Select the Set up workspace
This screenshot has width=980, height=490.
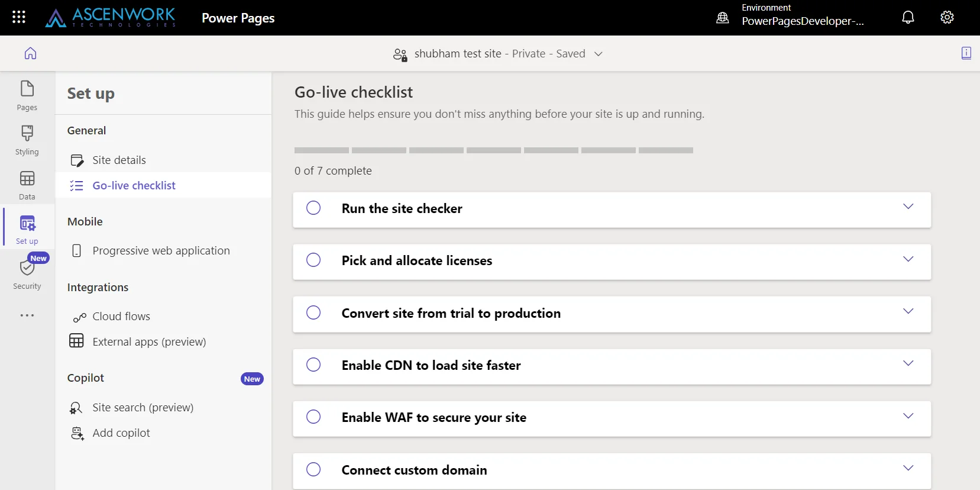click(27, 230)
